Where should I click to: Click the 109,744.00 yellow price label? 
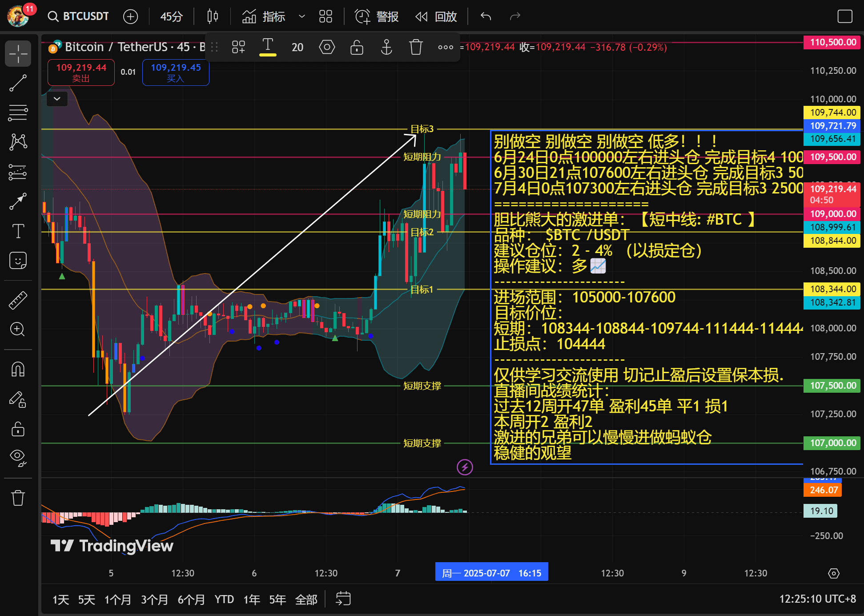point(832,113)
